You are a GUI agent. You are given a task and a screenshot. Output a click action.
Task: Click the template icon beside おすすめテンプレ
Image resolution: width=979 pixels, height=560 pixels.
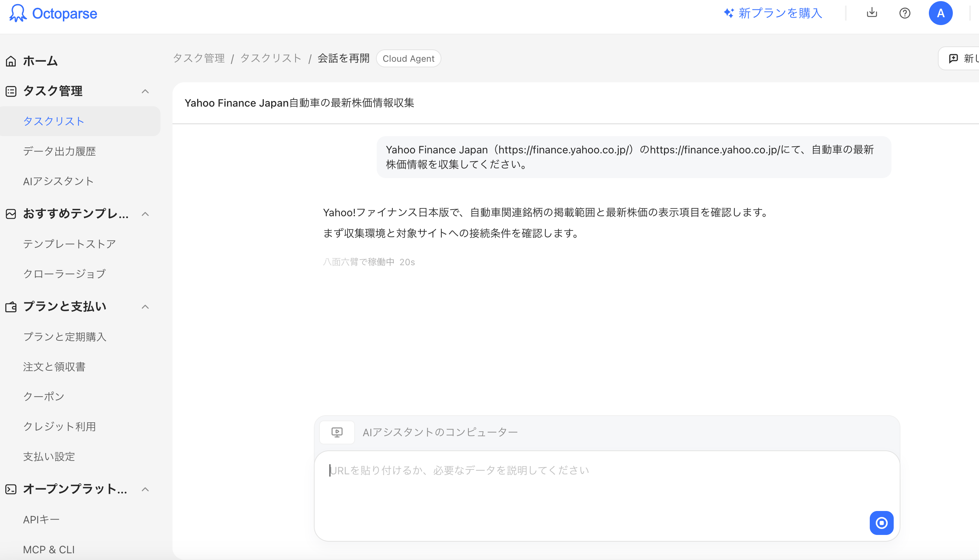pyautogui.click(x=11, y=214)
